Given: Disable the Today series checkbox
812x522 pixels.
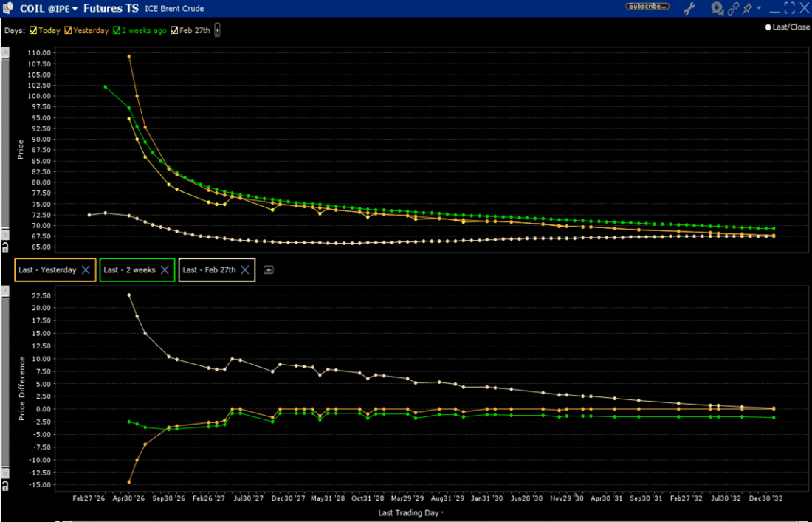Looking at the screenshot, I should point(32,30).
